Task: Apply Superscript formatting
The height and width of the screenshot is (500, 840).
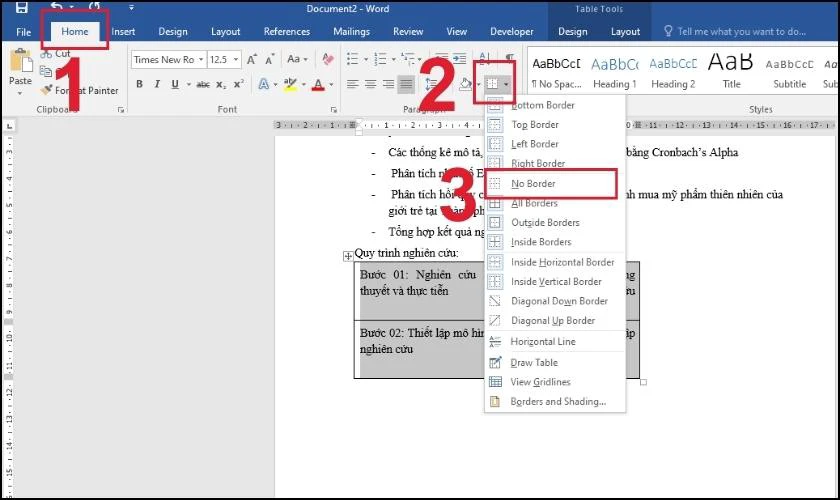Action: tap(238, 84)
